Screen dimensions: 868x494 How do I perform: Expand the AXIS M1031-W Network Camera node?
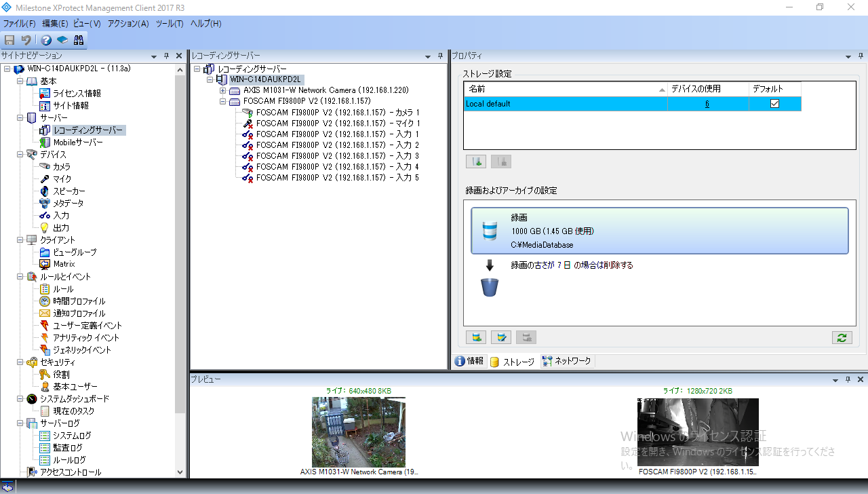pos(222,90)
